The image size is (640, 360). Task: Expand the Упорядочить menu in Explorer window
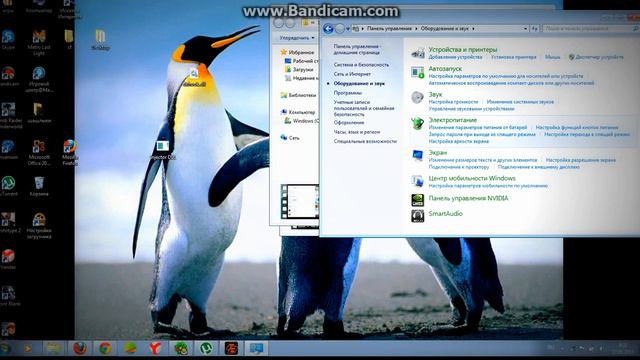pos(297,38)
